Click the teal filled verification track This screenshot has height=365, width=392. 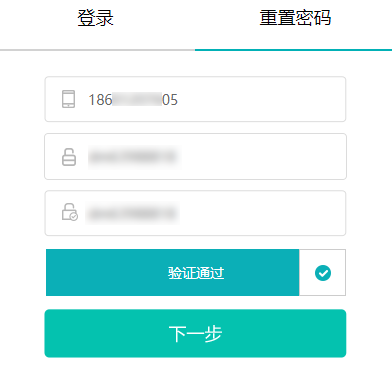(x=173, y=272)
